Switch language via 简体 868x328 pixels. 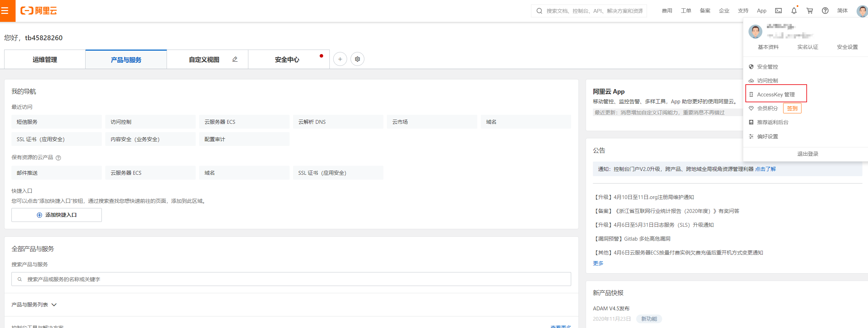[x=842, y=11]
